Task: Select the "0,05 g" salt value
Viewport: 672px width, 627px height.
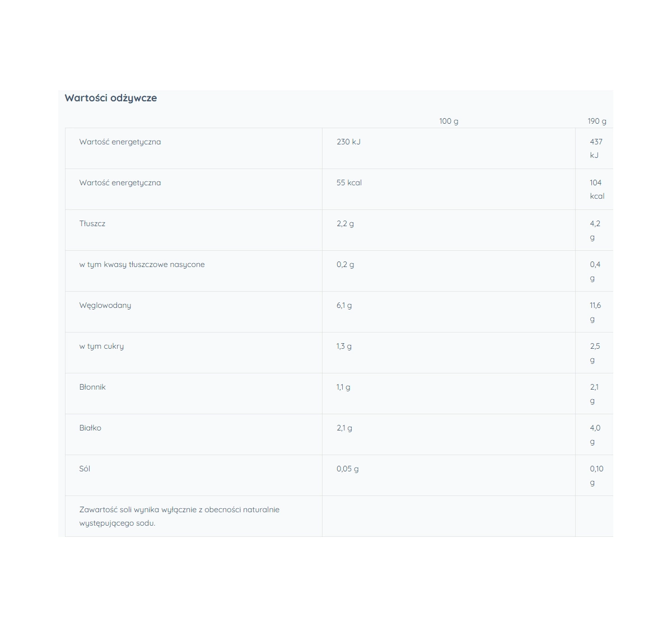Action: (x=348, y=469)
